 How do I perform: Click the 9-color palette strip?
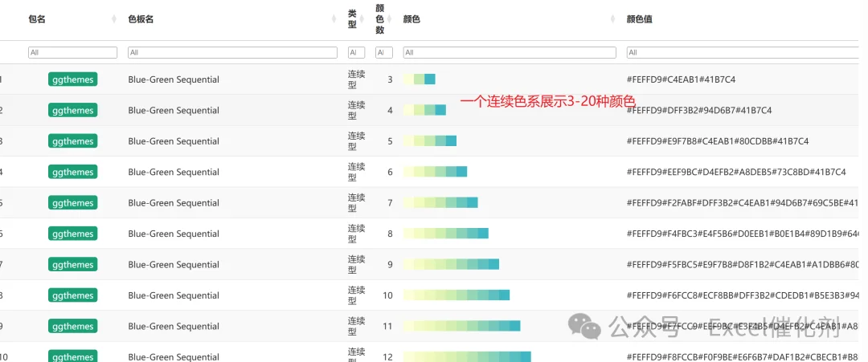[451, 265]
